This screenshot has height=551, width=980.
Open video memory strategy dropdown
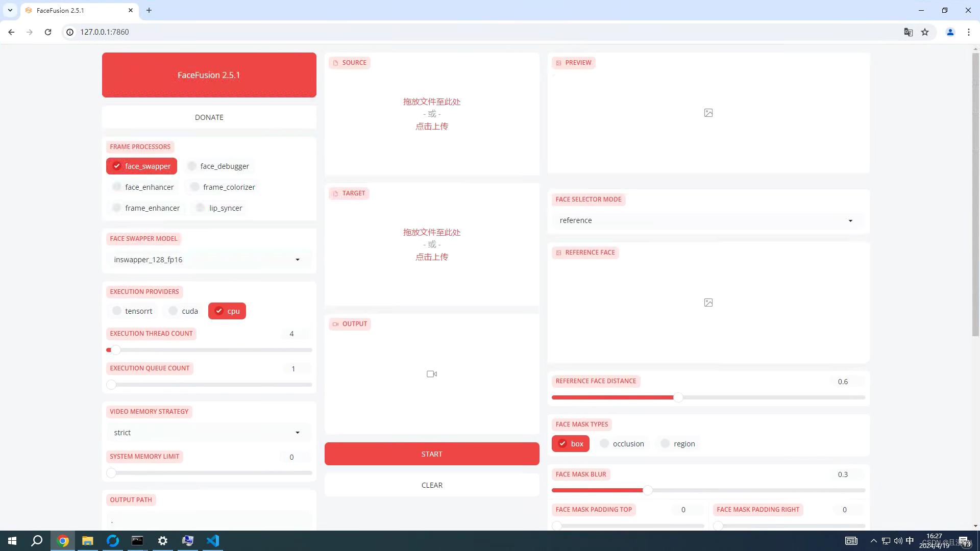click(x=209, y=433)
